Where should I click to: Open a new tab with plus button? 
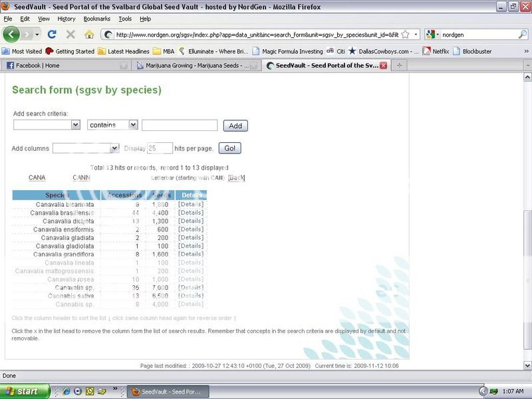tap(400, 65)
